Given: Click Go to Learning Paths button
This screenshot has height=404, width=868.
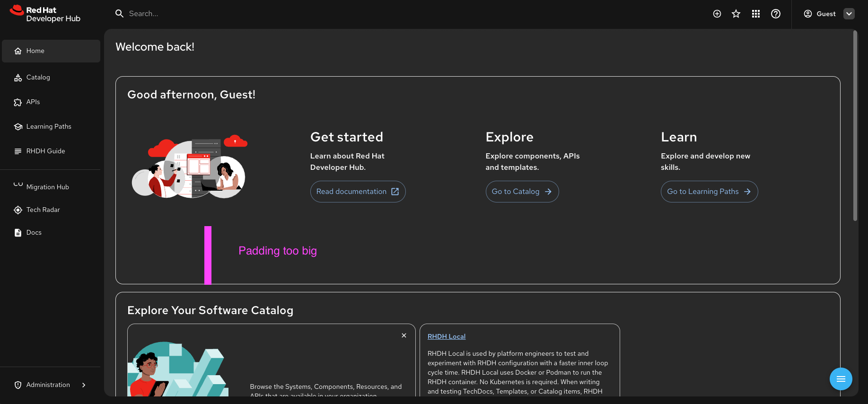Looking at the screenshot, I should point(709,192).
